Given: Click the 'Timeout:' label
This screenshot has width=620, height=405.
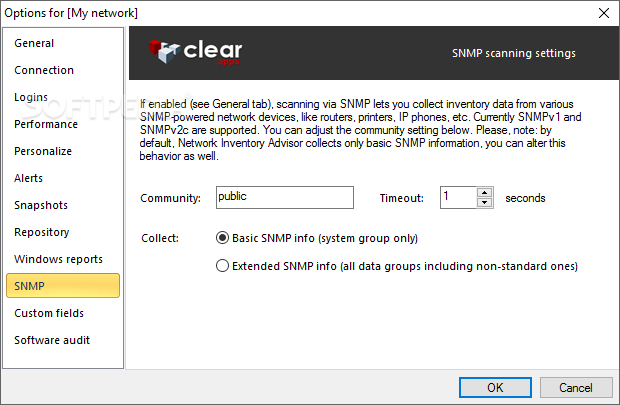Looking at the screenshot, I should point(401,198).
